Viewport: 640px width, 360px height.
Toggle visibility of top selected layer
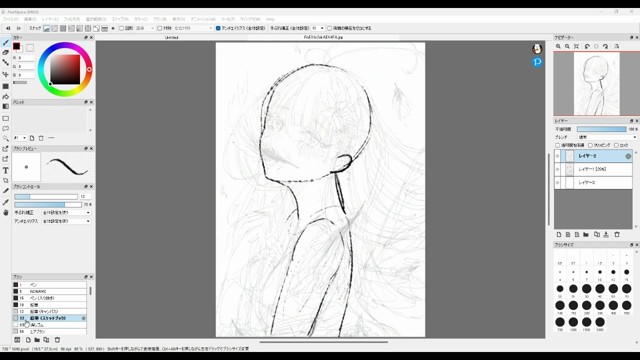[558, 156]
